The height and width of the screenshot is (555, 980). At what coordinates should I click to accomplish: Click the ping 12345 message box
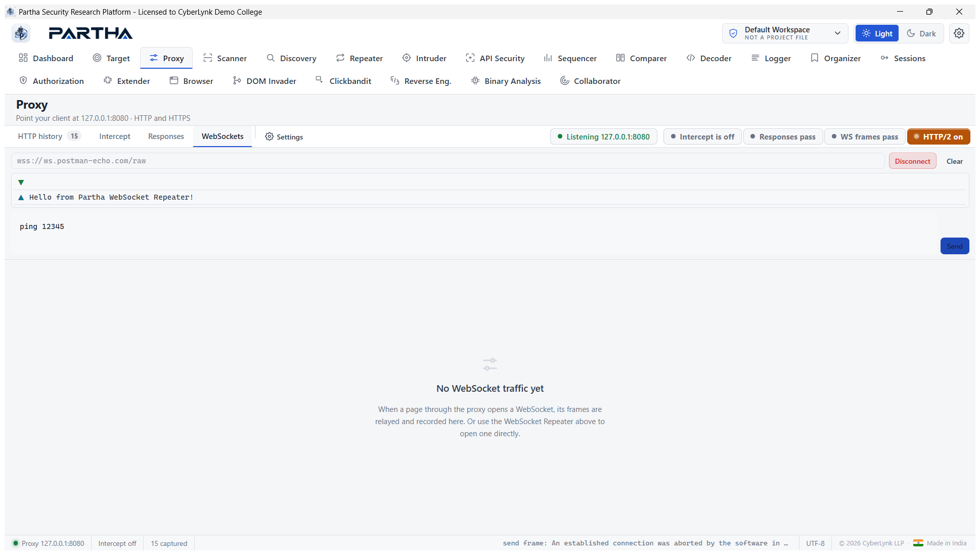(474, 233)
